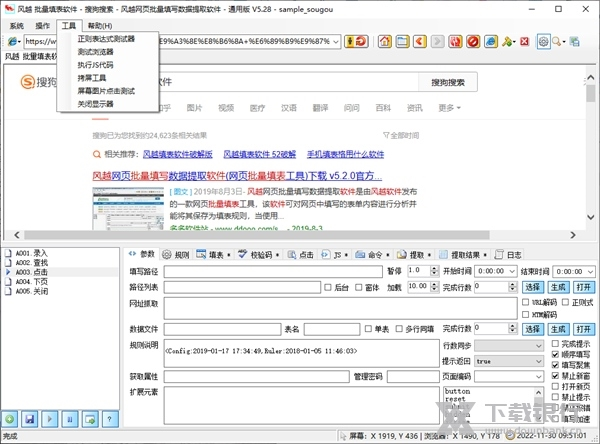Open the 帮助(H) menu
This screenshot has height=444, width=600.
(99, 26)
